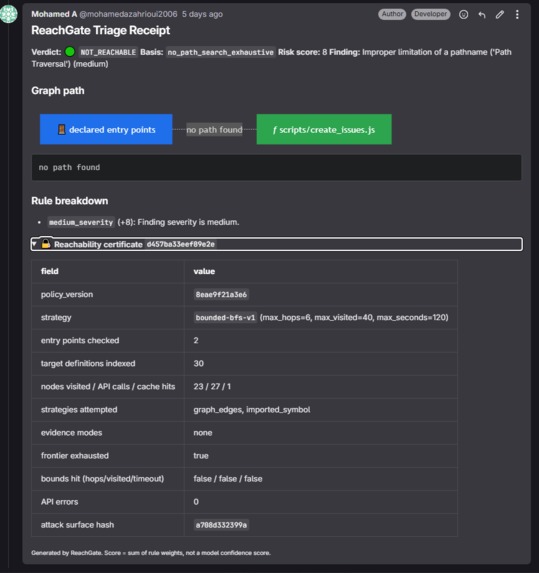The image size is (539, 573).
Task: Click the field column header
Action: [108, 271]
